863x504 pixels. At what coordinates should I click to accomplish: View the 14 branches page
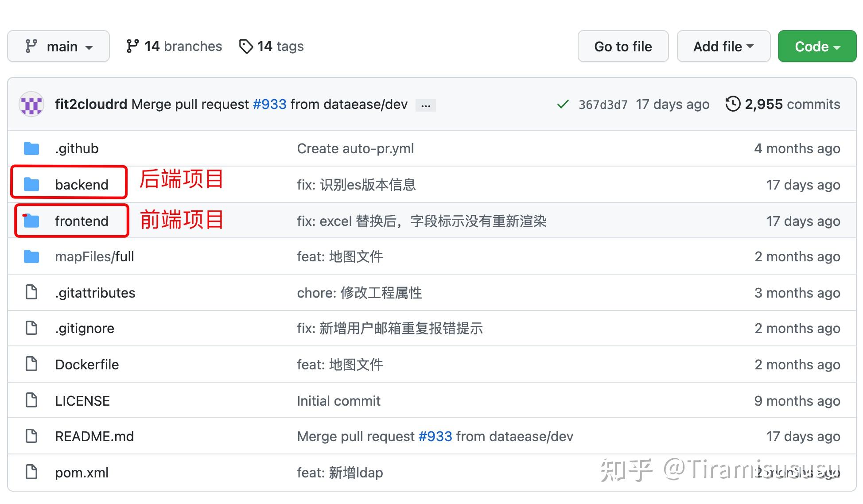click(x=183, y=46)
